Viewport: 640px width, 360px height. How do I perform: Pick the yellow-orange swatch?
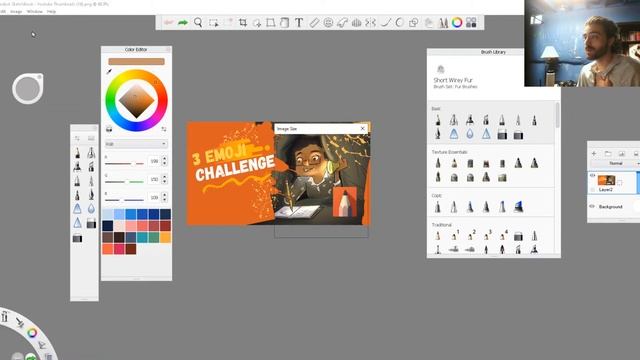[165, 238]
